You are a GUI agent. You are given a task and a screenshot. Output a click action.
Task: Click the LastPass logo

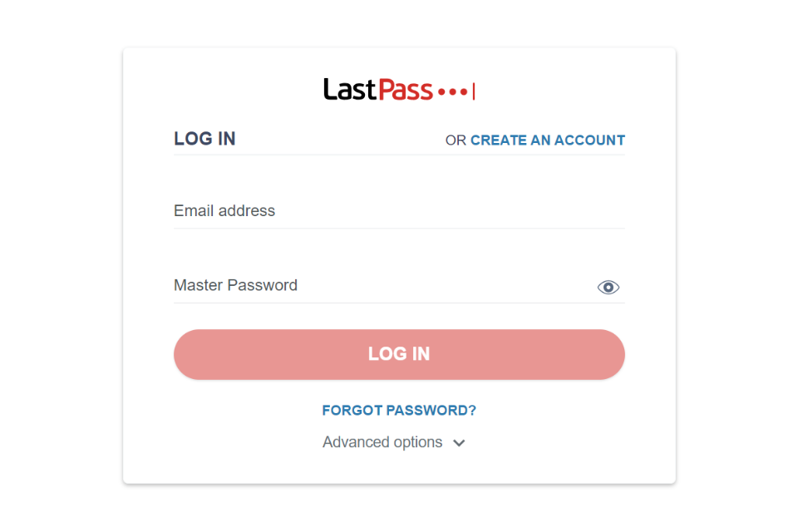(398, 89)
